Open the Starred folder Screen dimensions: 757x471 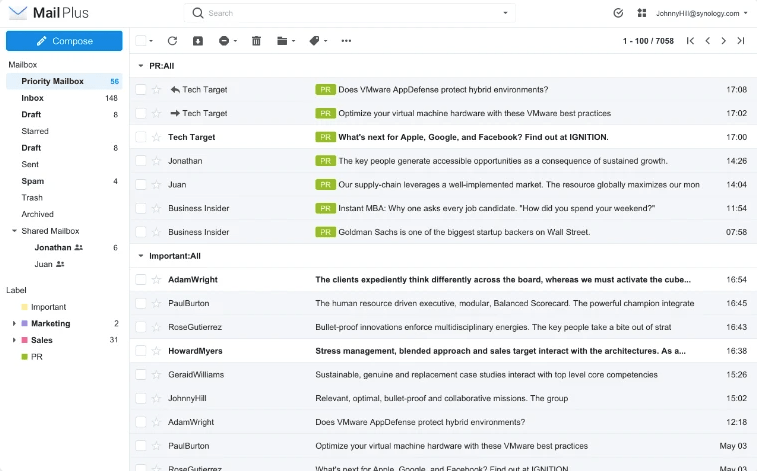tap(64, 131)
